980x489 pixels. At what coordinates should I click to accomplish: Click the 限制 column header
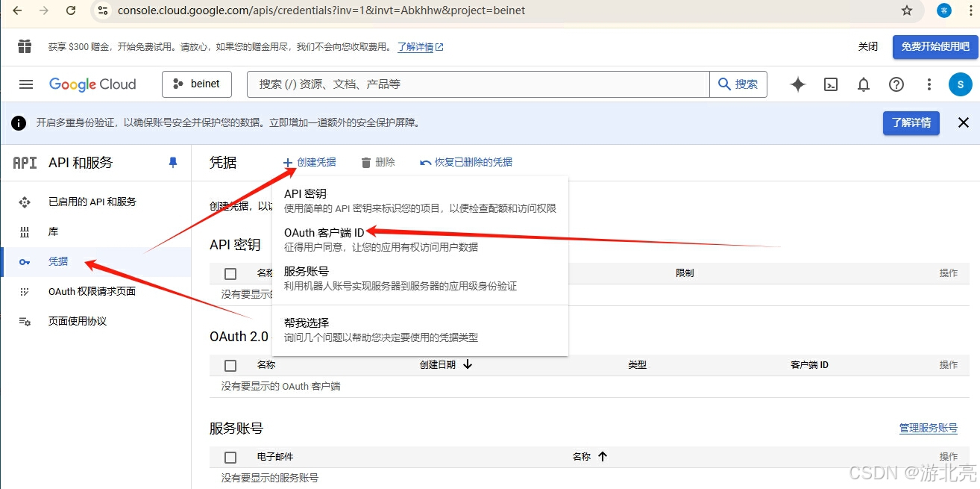[x=685, y=272]
